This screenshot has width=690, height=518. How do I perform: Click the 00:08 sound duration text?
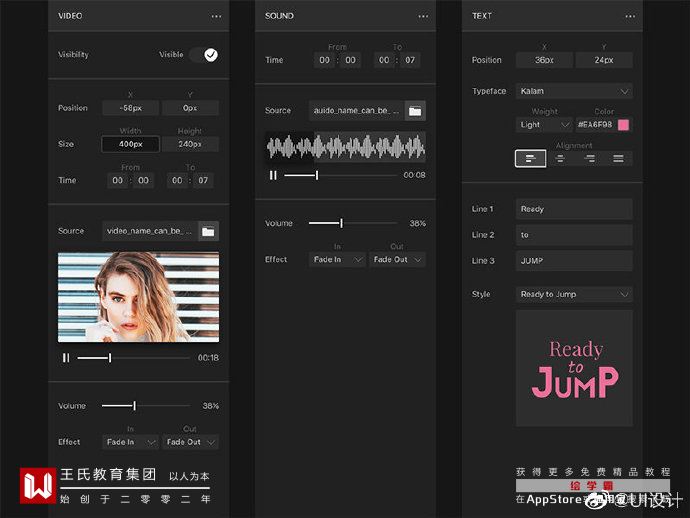pos(415,175)
